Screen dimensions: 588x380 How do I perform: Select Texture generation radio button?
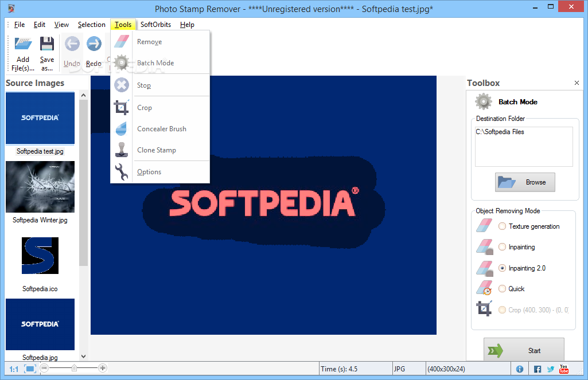click(502, 226)
